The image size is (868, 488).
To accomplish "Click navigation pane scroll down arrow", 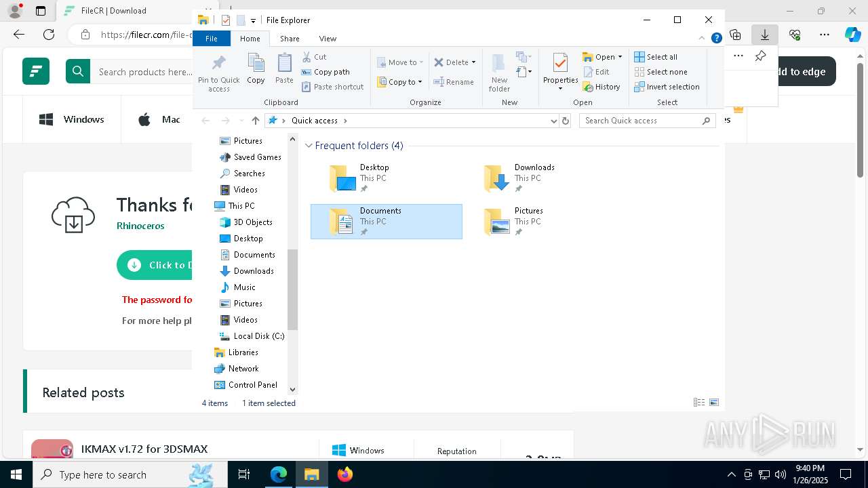I will click(x=293, y=390).
